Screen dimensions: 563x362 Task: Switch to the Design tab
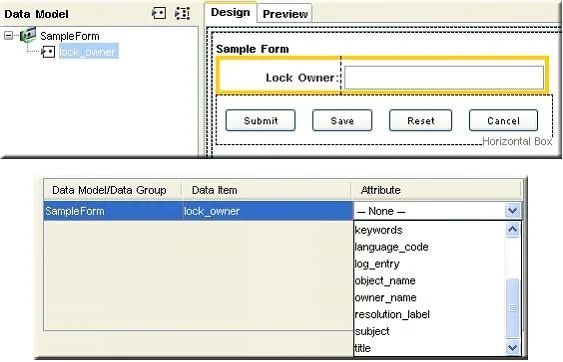click(x=231, y=12)
